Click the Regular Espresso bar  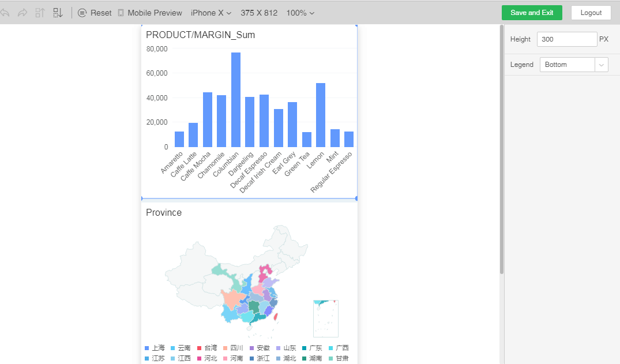[349, 139]
